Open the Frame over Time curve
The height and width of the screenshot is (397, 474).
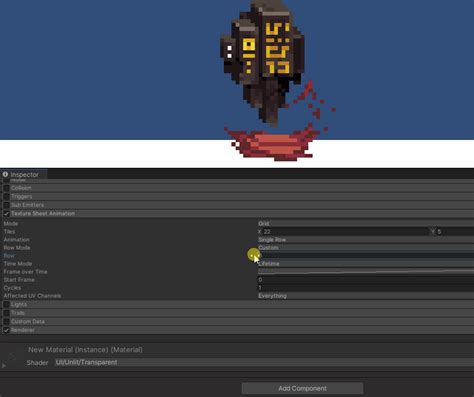tap(366, 272)
